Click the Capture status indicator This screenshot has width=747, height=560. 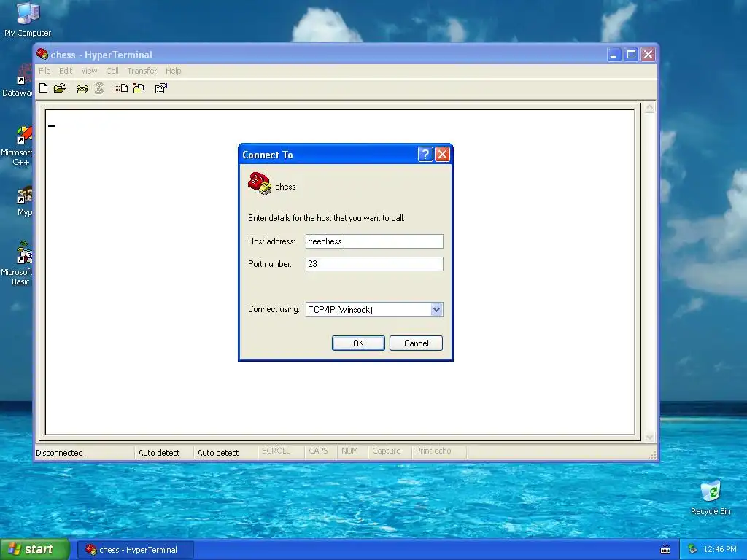387,451
